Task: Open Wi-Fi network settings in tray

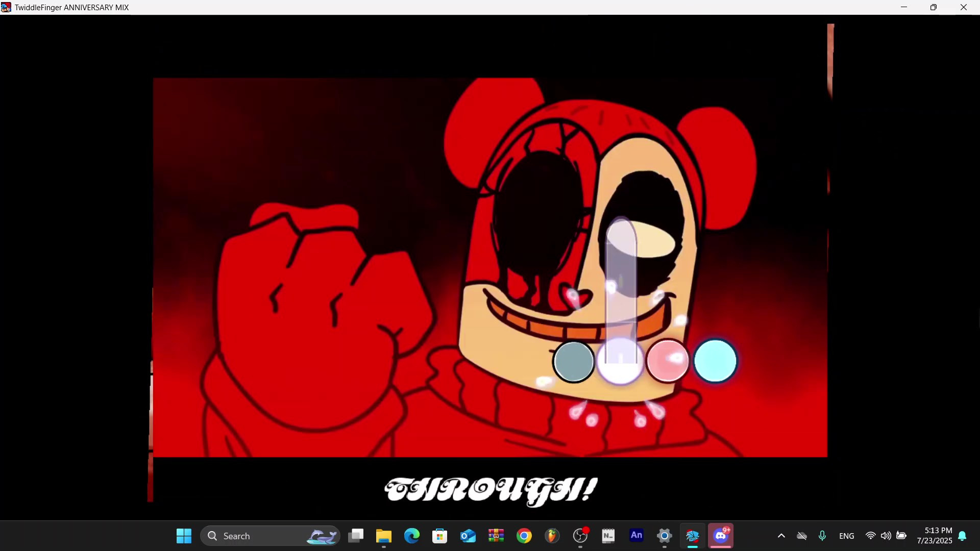Action: pos(870,536)
